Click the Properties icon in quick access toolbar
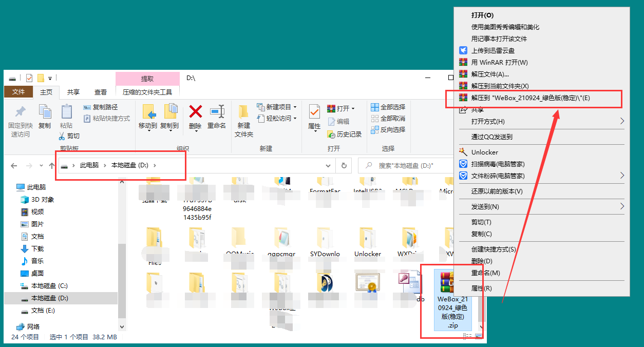This screenshot has width=644, height=347. (29, 78)
